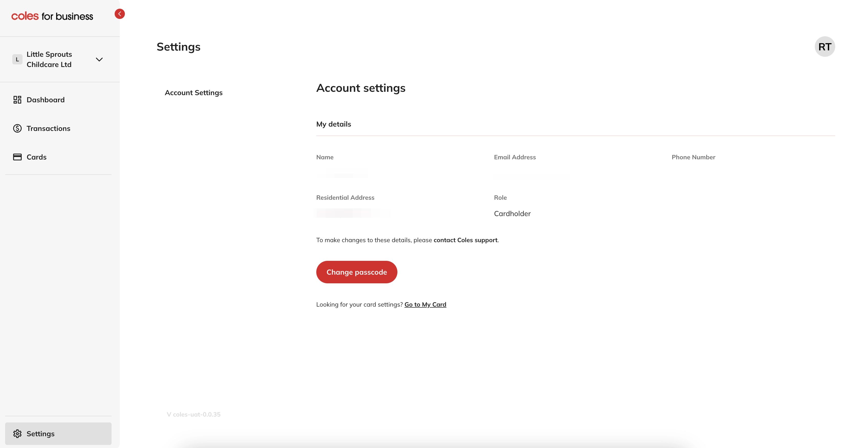The image size is (868, 448).
Task: Select Account Settings in the settings menu
Action: coord(194,93)
